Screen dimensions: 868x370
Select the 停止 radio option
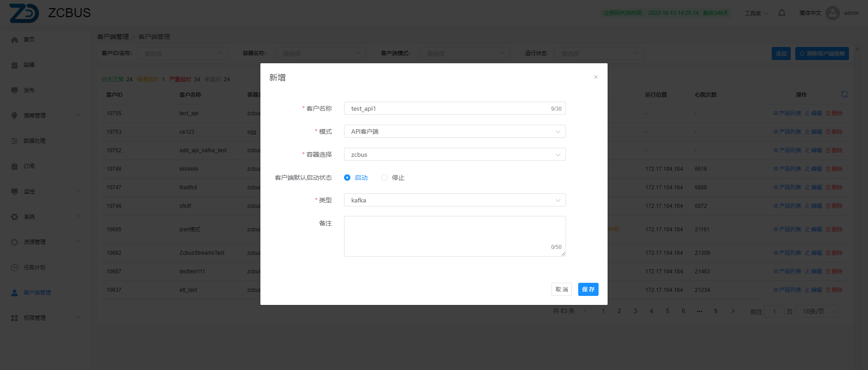pos(384,178)
